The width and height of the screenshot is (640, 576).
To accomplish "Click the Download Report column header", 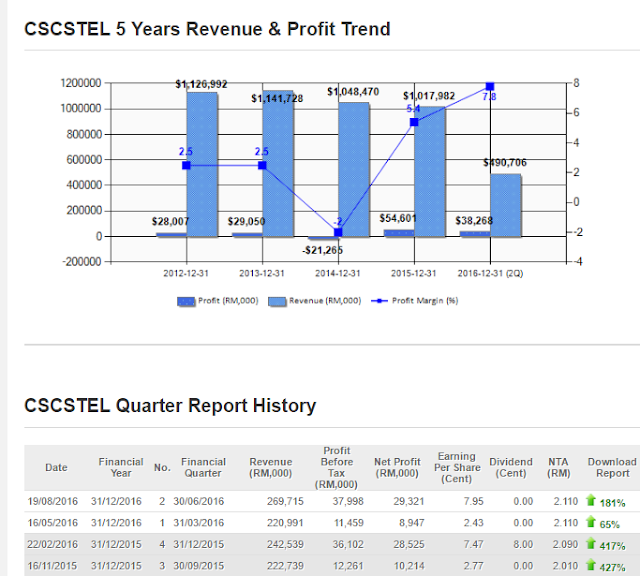I will [x=612, y=467].
